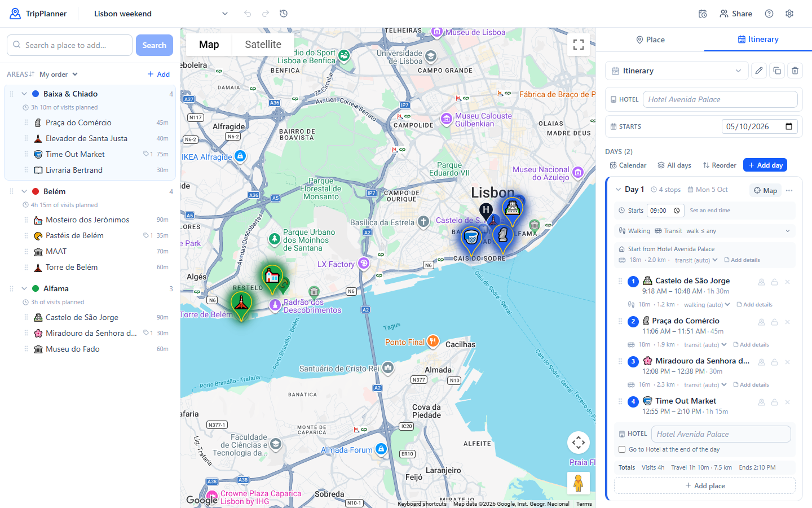Collapse the Baixa & Chiado area

tap(24, 94)
